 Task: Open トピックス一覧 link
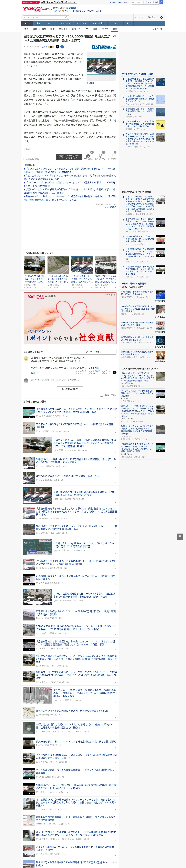click(x=155, y=29)
